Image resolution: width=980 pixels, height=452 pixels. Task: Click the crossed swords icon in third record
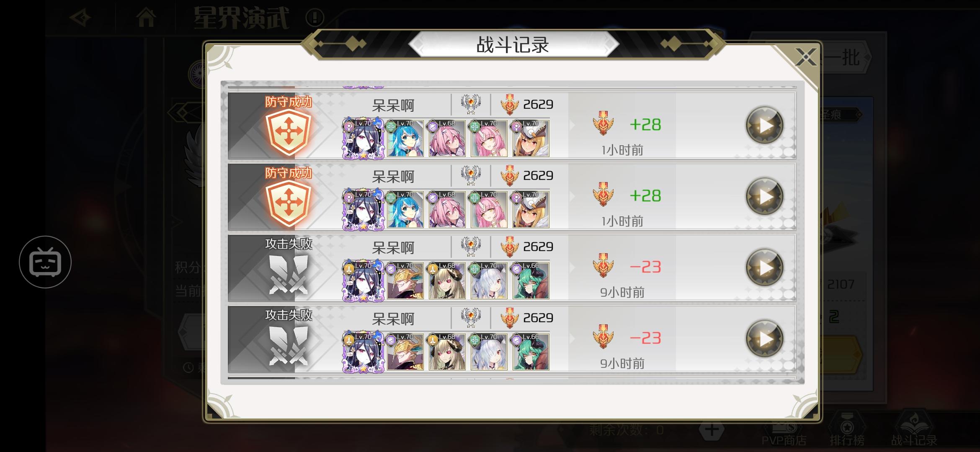(x=288, y=275)
